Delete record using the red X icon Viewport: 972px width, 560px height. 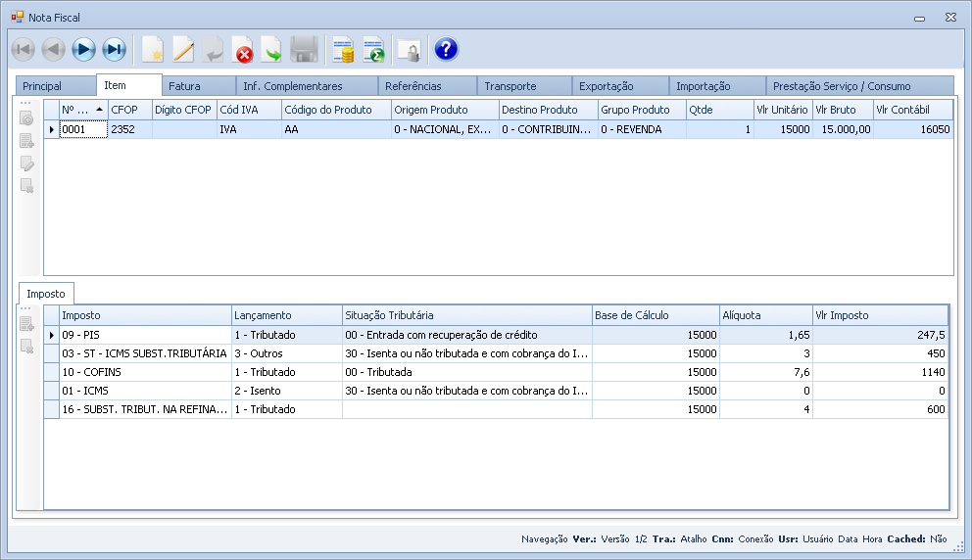[243, 49]
